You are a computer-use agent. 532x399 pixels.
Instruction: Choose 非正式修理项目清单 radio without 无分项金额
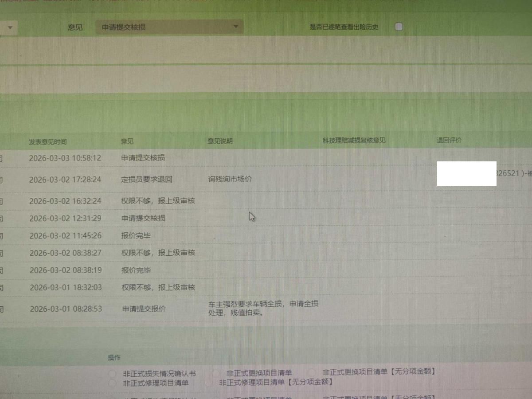112,383
